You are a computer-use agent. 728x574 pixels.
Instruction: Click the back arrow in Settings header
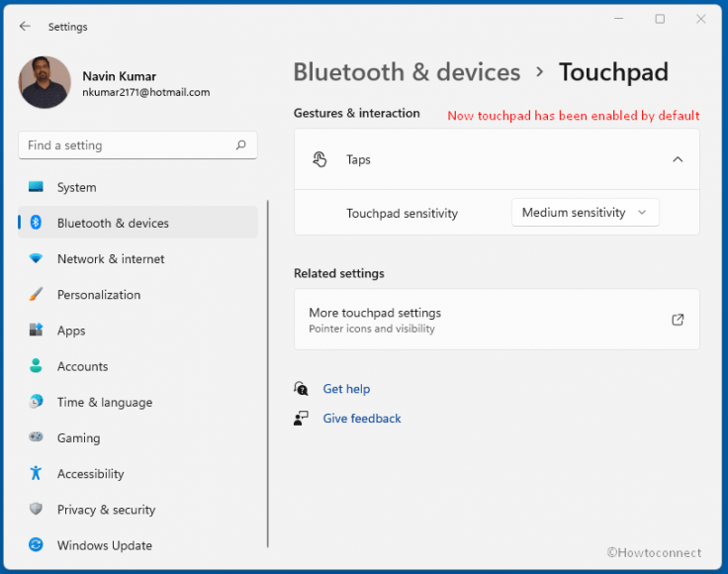point(25,27)
